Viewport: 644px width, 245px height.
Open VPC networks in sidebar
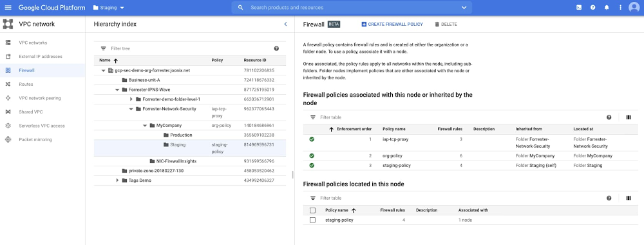click(33, 43)
